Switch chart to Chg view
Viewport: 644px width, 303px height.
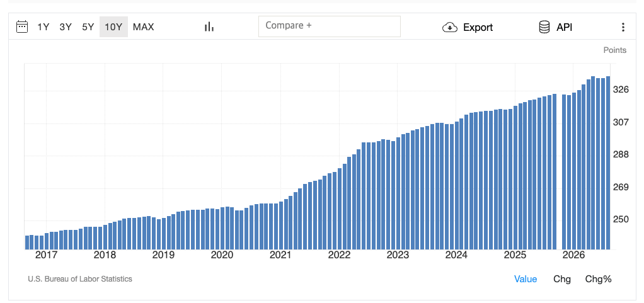tap(562, 279)
